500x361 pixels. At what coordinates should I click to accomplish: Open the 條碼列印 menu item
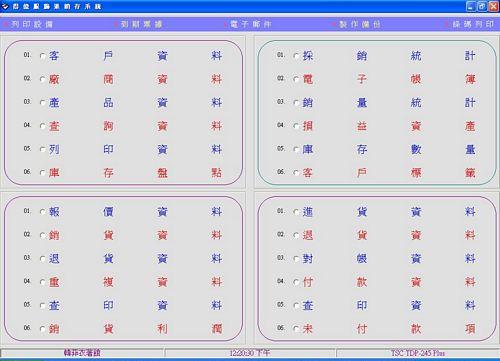(x=469, y=24)
